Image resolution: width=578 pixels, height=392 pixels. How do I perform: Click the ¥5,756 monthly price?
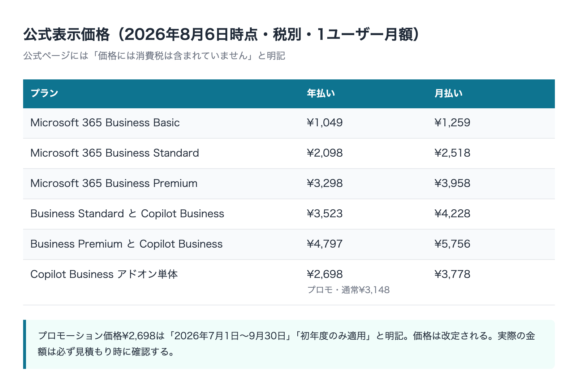(x=452, y=244)
